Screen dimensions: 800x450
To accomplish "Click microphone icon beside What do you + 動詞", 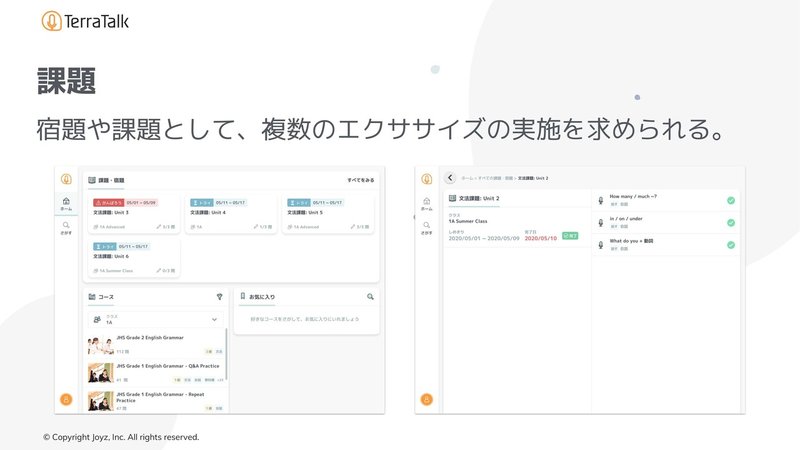I will 601,245.
